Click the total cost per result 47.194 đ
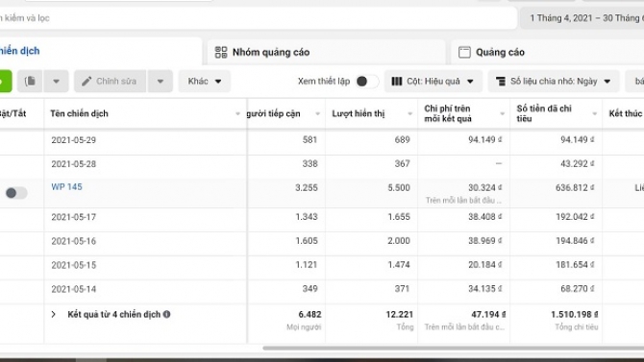644x362 pixels. (x=488, y=314)
